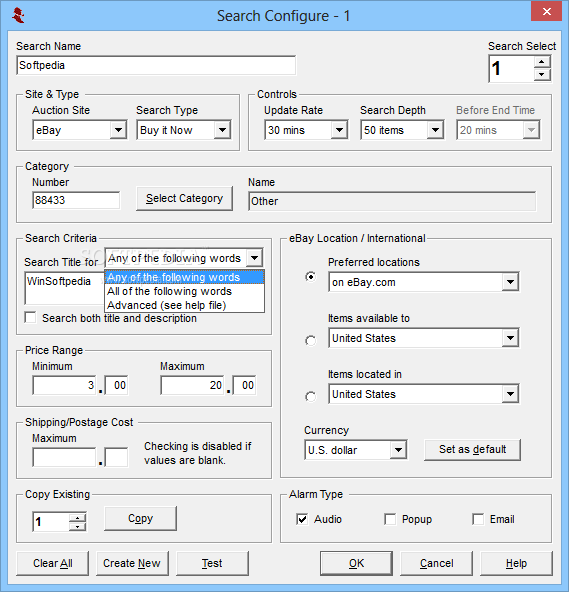Click the Test button
569x592 pixels.
[x=212, y=563]
